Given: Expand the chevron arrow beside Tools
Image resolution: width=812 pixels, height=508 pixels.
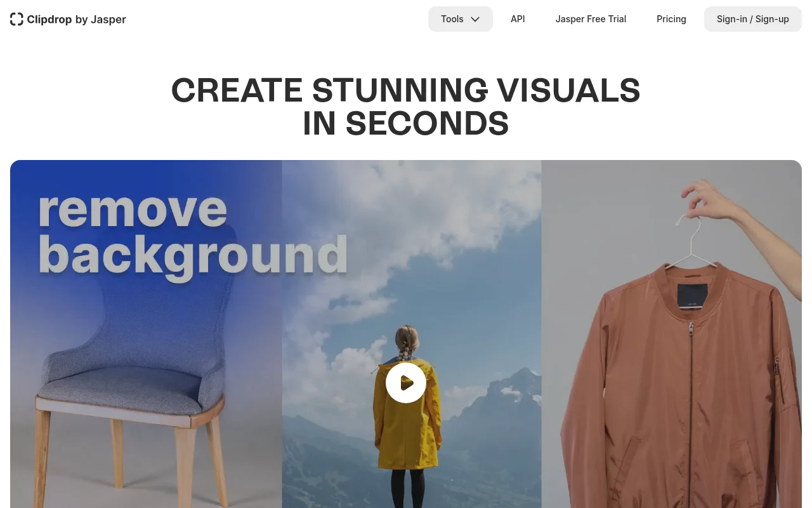Looking at the screenshot, I should (475, 19).
